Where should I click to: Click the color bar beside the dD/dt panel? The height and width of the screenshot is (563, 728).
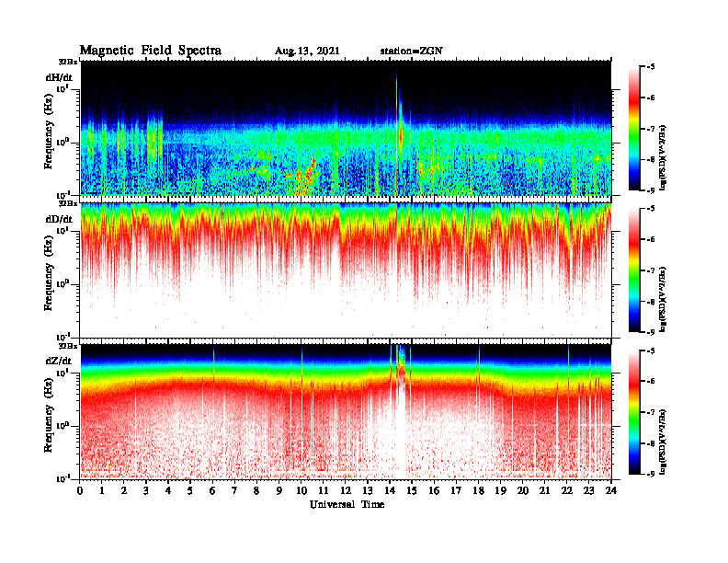point(634,270)
